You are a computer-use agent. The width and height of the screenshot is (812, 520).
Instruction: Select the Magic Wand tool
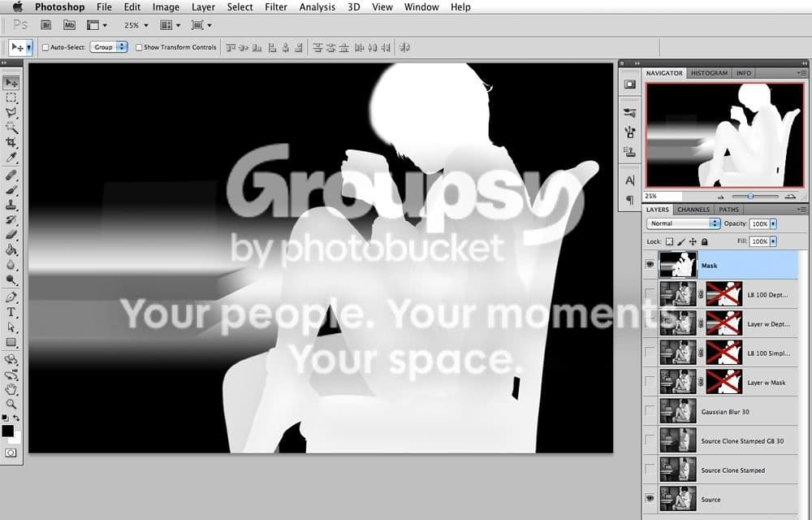(x=11, y=128)
